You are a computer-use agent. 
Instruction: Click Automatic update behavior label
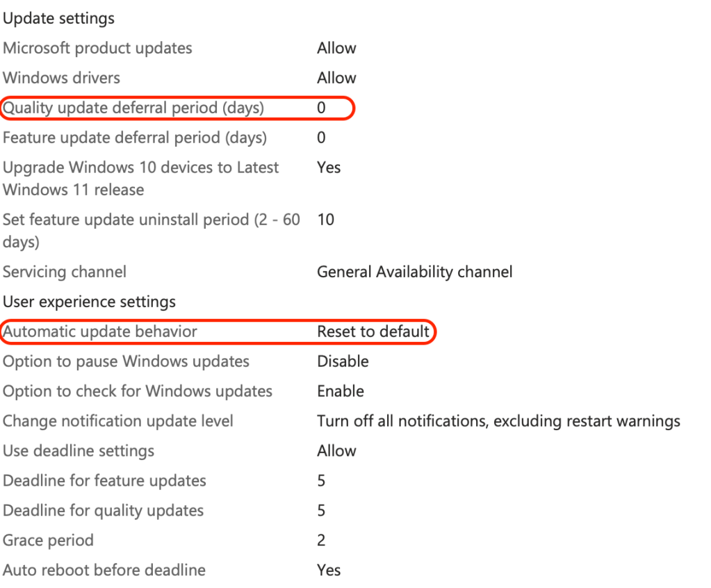click(100, 332)
